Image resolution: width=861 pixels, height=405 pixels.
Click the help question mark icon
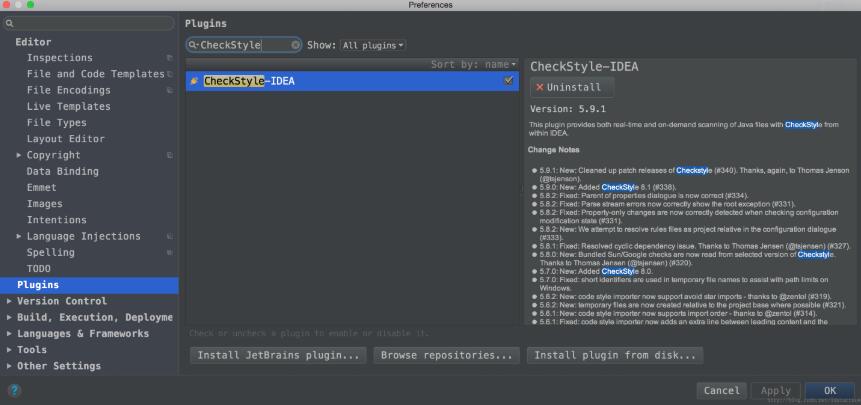[14, 391]
